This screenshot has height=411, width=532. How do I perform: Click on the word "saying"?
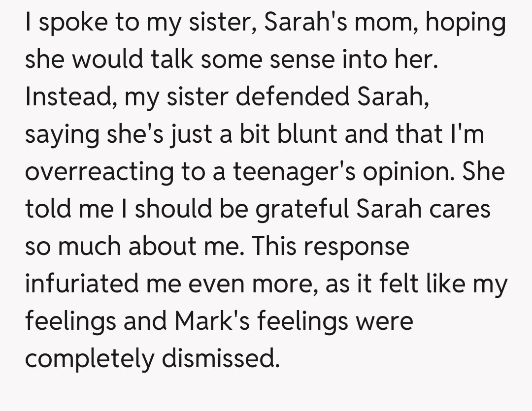(x=62, y=135)
